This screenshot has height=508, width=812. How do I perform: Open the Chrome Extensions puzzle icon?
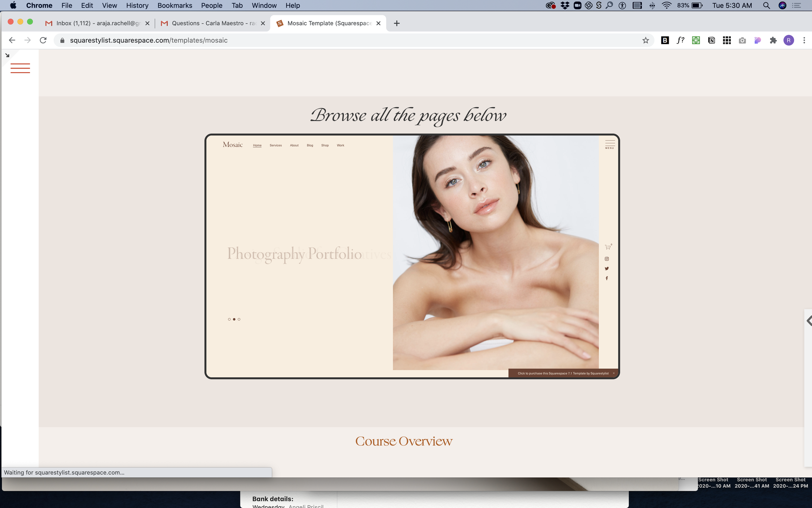[x=773, y=40]
